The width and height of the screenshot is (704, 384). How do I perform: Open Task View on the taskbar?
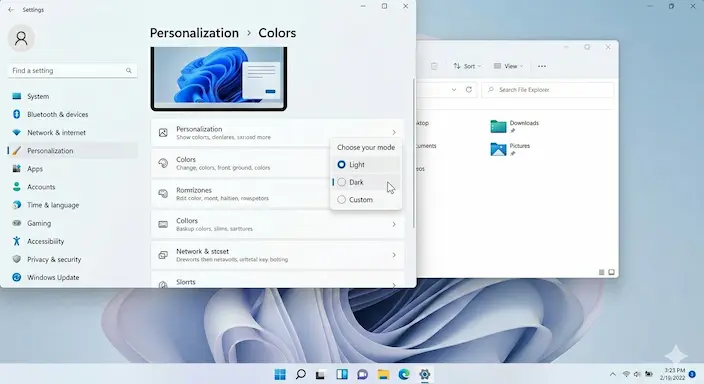click(321, 374)
